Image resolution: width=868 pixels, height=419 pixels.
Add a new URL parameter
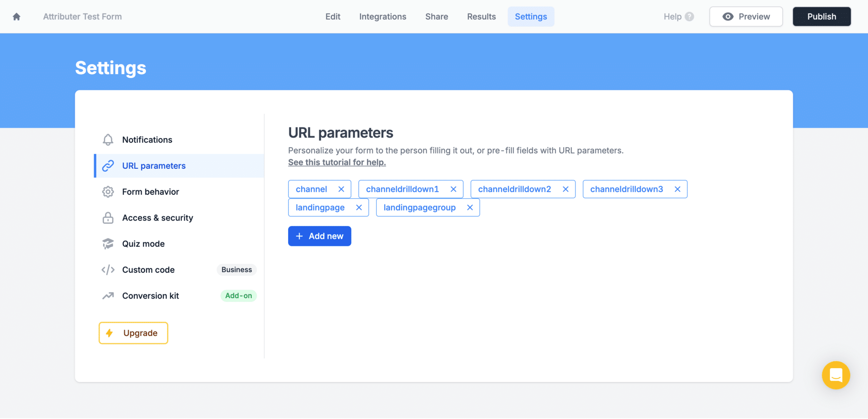tap(320, 236)
